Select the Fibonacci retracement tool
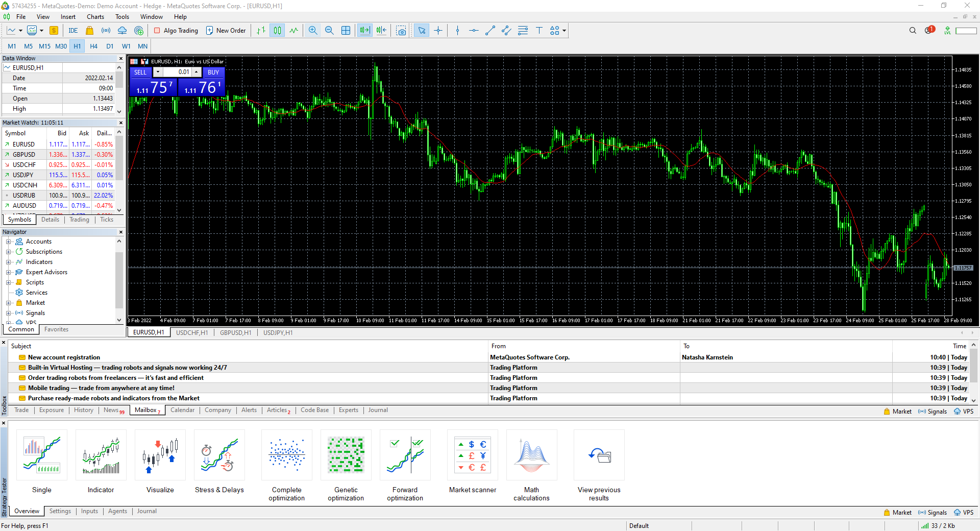980x531 pixels. tap(523, 31)
